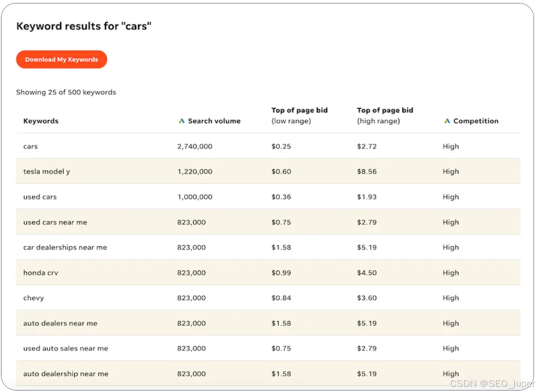The image size is (537, 392).
Task: Click the 823,000 volume for auto dealership near me
Action: point(191,374)
